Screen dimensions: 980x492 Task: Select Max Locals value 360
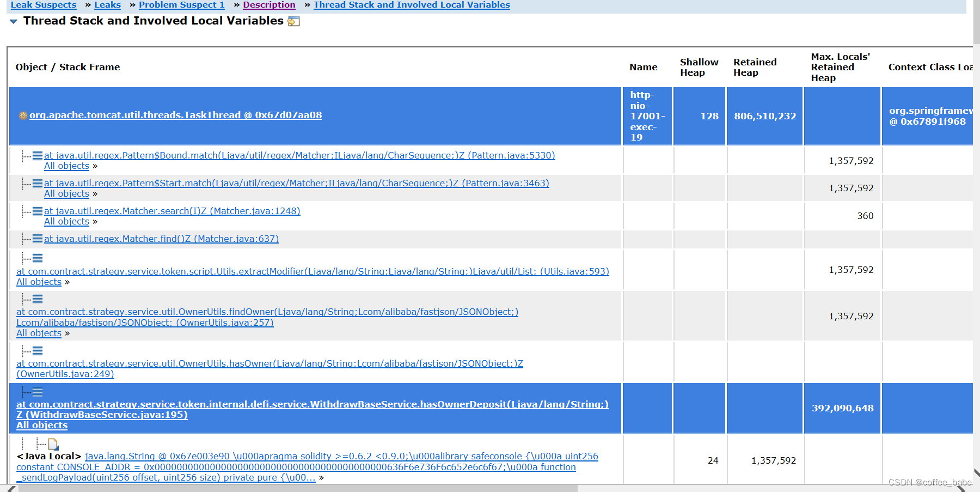pyautogui.click(x=865, y=216)
